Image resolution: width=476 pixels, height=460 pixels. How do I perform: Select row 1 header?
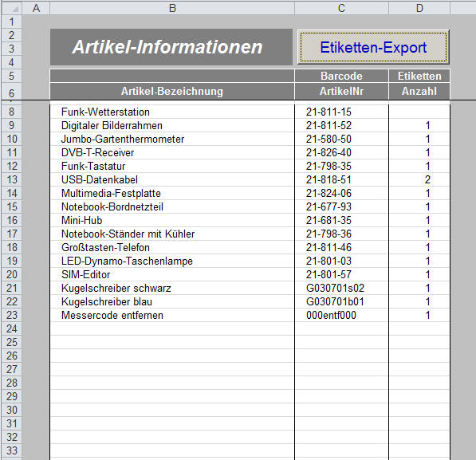[x=12, y=22]
